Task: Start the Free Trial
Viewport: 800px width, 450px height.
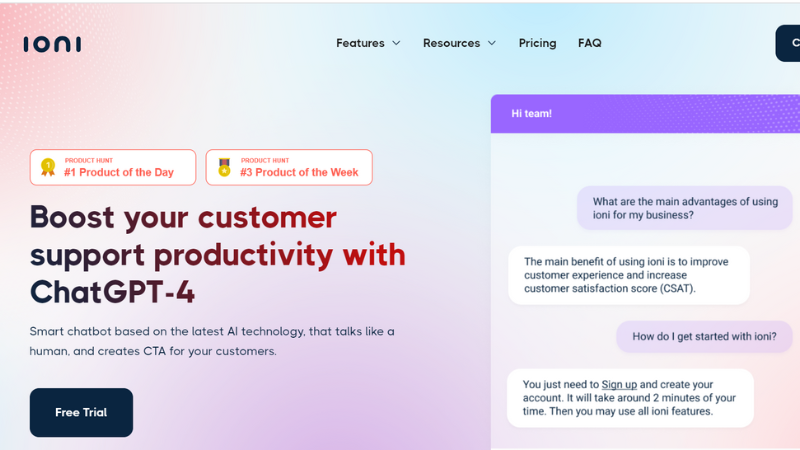Action: pos(81,412)
